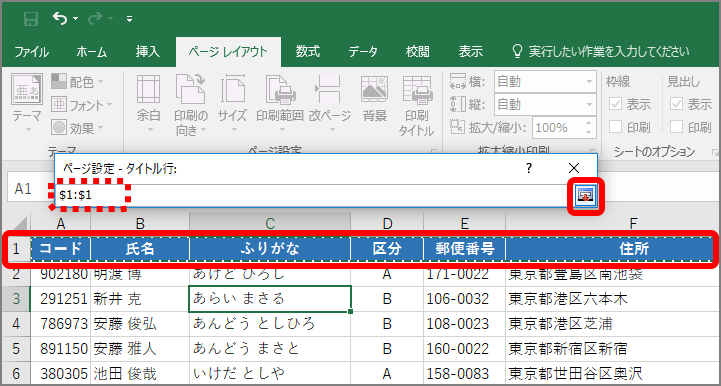Click the Save icon in quick access toolbar
Viewport: 721px width, 386px height.
31,19
